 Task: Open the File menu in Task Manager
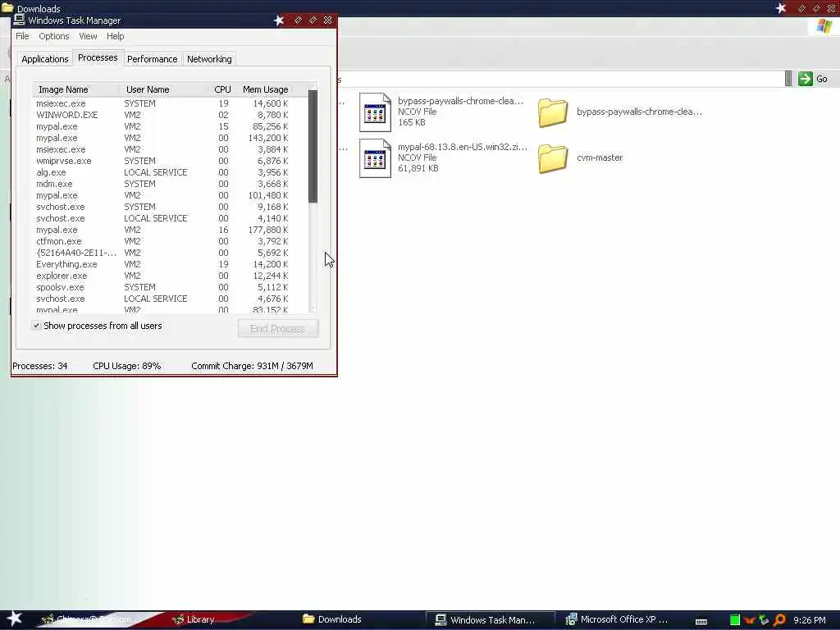point(22,36)
